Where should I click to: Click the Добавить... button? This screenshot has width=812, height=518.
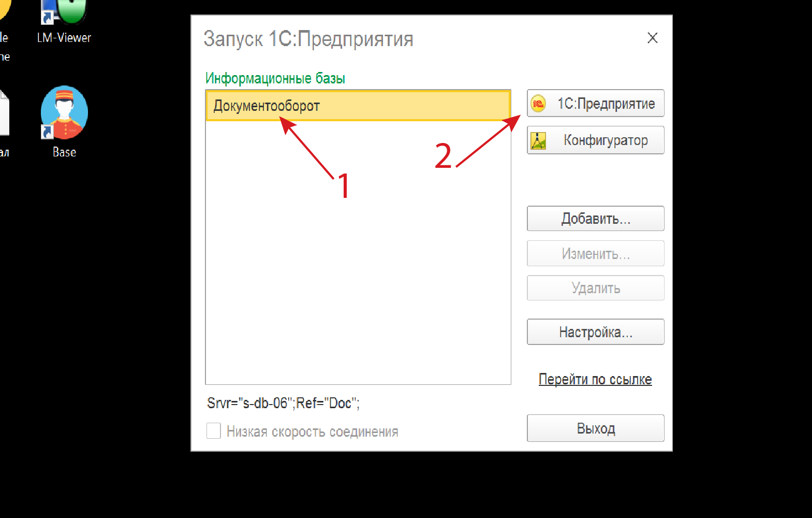(x=595, y=219)
